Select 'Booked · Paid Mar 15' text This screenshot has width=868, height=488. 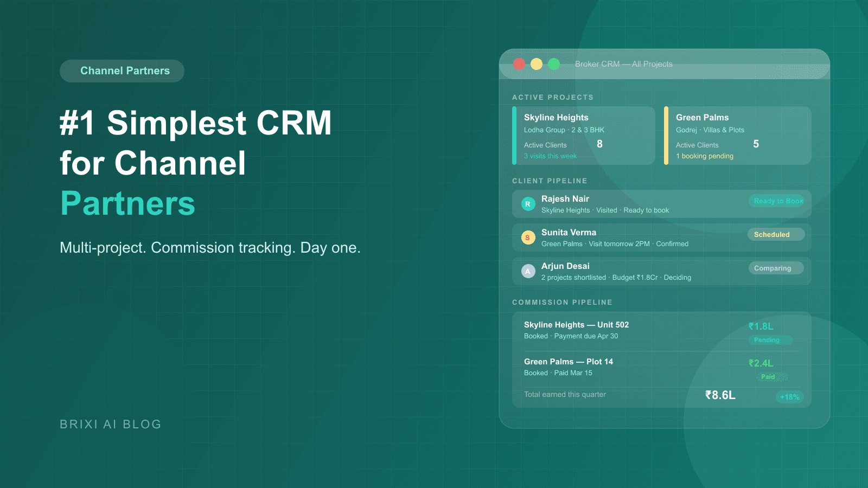coord(558,373)
